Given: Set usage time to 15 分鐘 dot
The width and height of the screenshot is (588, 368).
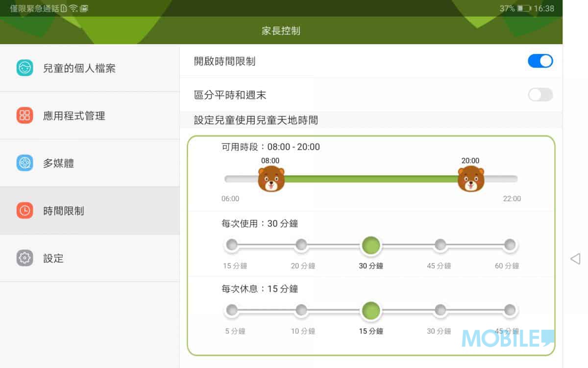Looking at the screenshot, I should tap(232, 244).
